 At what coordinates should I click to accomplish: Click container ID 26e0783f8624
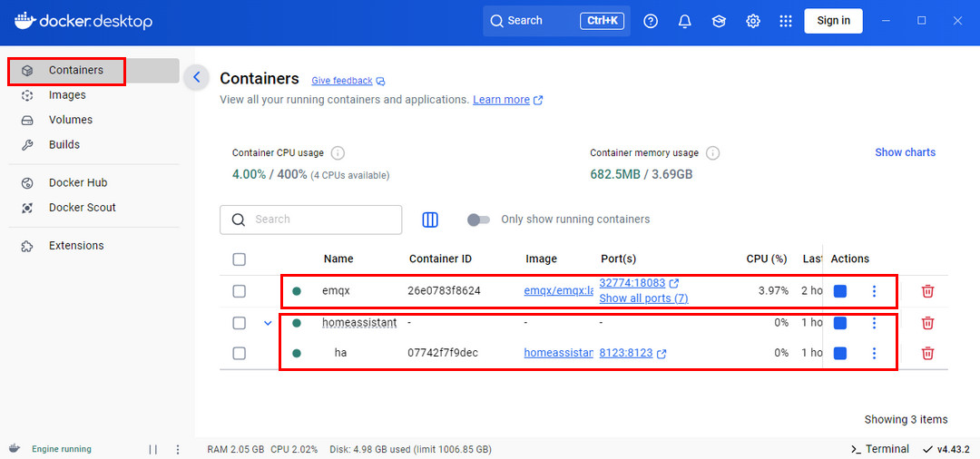pos(444,291)
